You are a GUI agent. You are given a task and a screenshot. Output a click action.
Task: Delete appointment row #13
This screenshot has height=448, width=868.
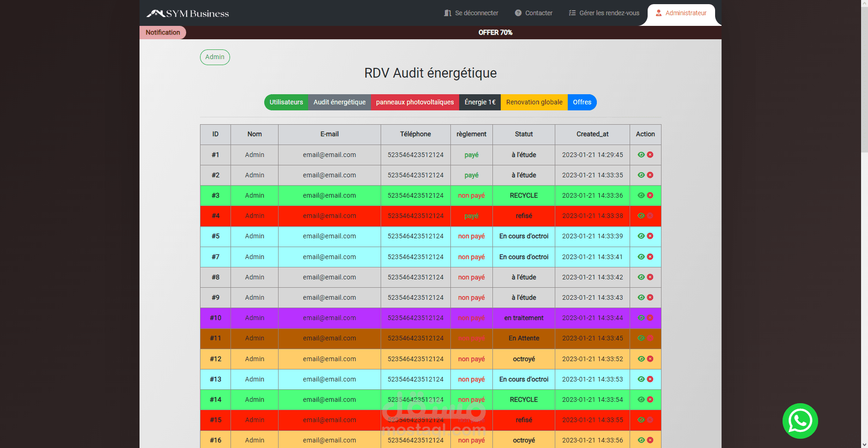[650, 379]
